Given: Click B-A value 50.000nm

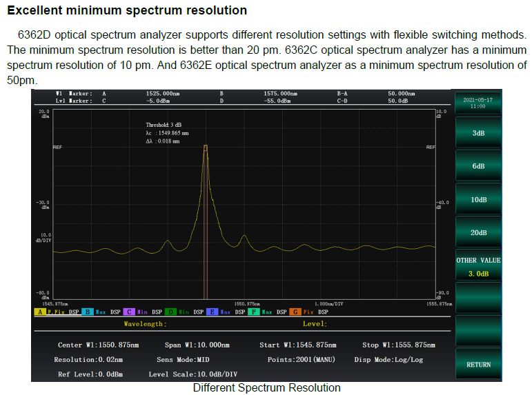Looking at the screenshot, I should click(402, 94).
